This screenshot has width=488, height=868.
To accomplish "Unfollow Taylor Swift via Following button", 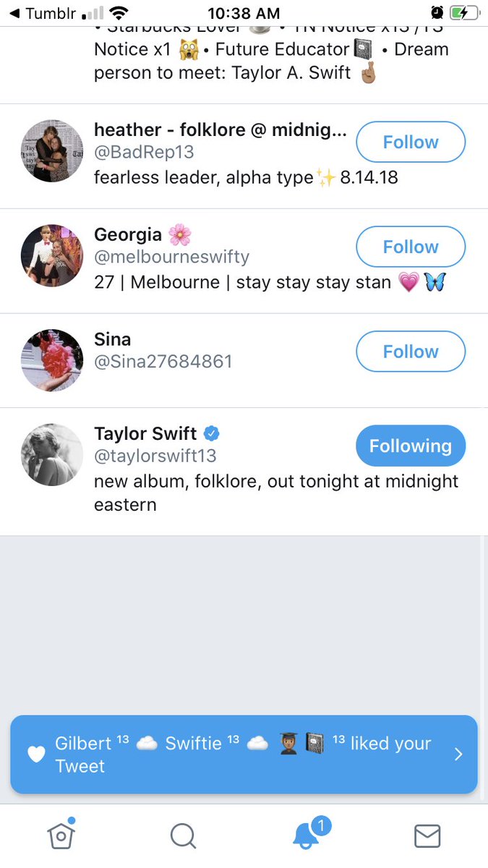I will tap(411, 446).
